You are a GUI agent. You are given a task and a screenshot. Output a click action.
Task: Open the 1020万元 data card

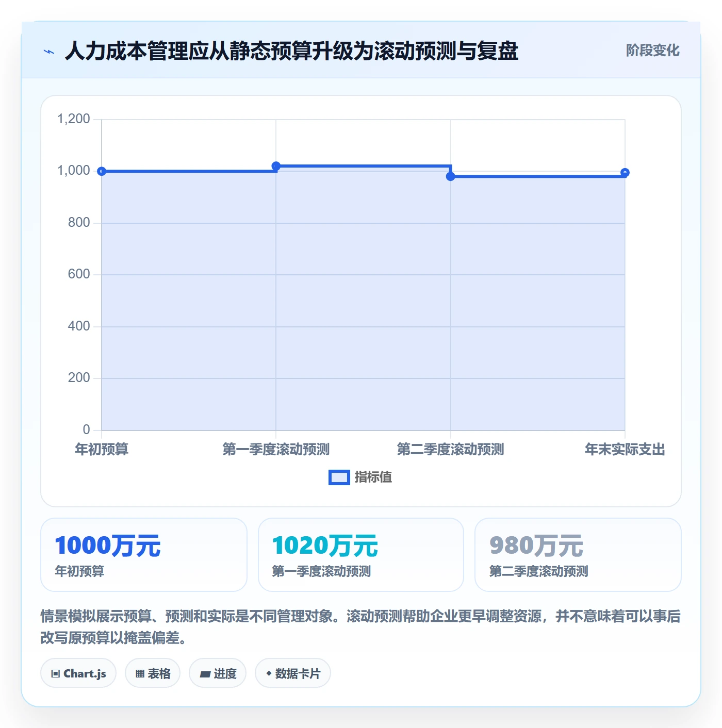pyautogui.click(x=361, y=555)
